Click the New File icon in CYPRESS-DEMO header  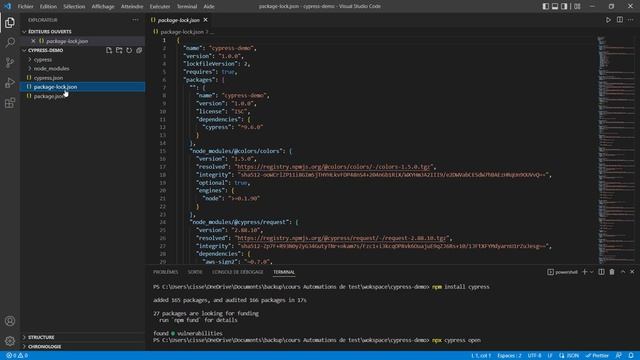109,50
